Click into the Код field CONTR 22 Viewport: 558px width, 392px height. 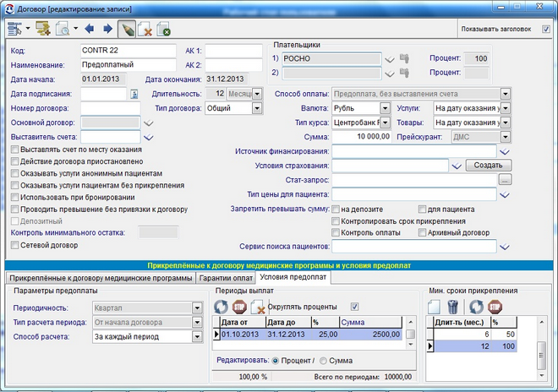129,51
